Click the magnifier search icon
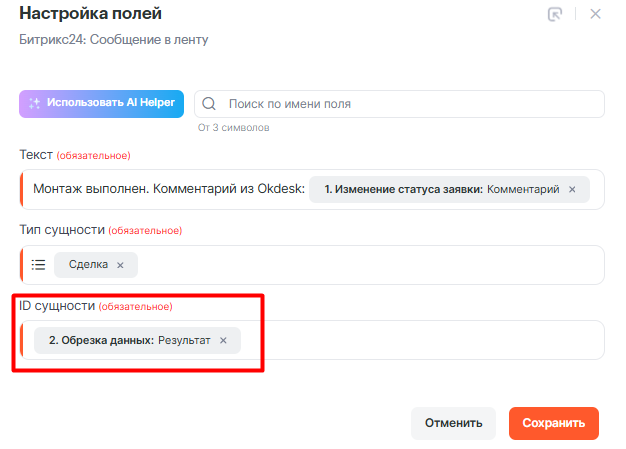This screenshot has width=626, height=449. [211, 104]
